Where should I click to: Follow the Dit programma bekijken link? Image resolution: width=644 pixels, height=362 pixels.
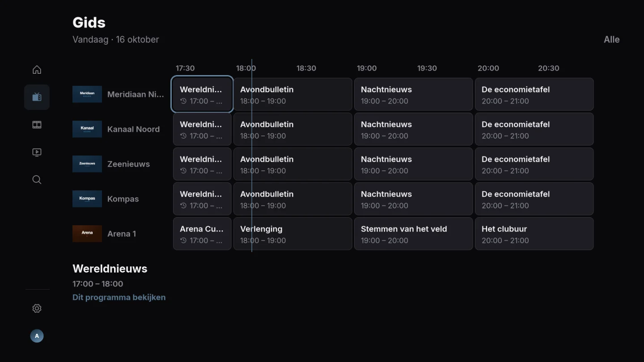point(119,297)
